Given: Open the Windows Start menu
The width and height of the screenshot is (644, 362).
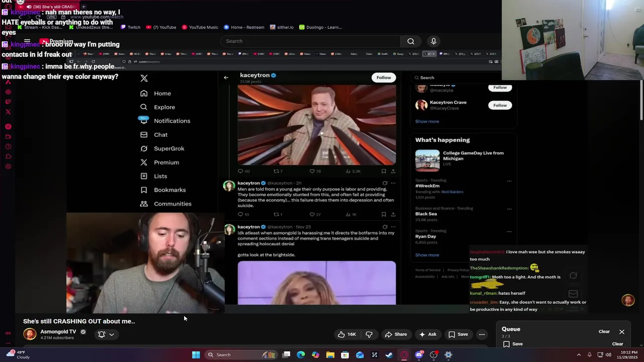Looking at the screenshot, I should coord(196,355).
